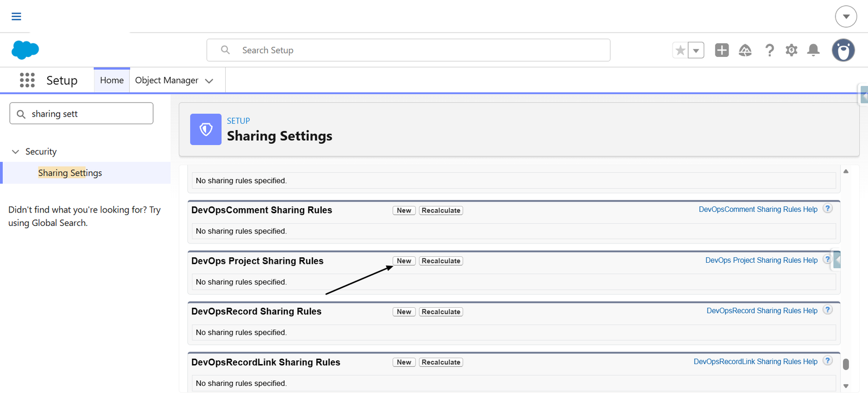Click Recalculate for DevOpsRecord Sharing Rules
This screenshot has width=868, height=401.
[441, 312]
